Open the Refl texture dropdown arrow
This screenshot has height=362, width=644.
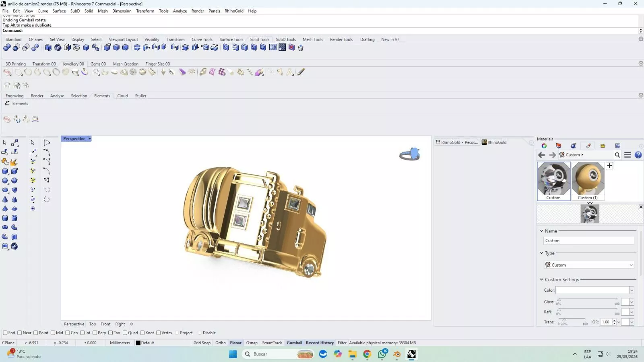click(x=632, y=312)
